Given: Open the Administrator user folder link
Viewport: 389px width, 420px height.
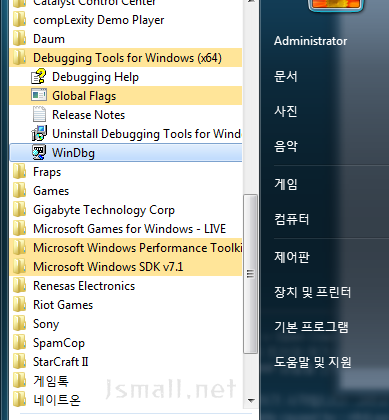Looking at the screenshot, I should 310,41.
